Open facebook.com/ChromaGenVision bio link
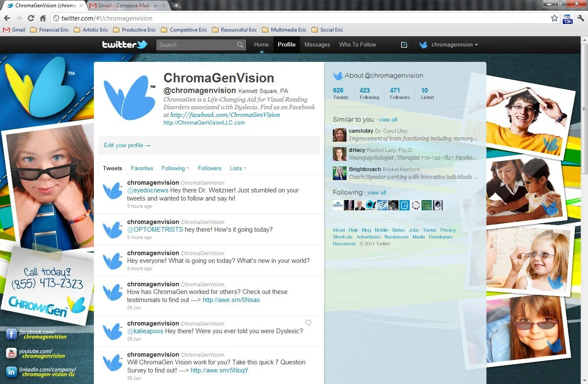The width and height of the screenshot is (588, 384). (x=225, y=115)
